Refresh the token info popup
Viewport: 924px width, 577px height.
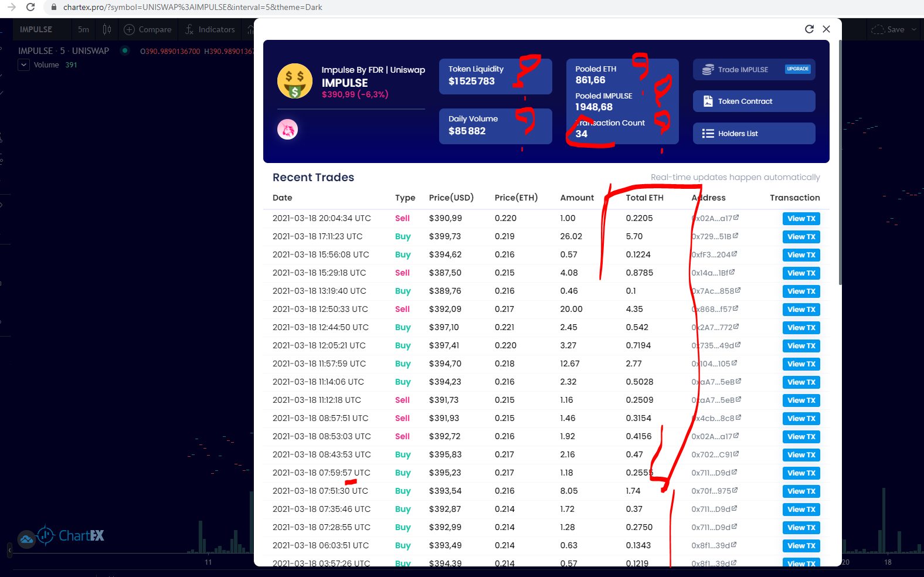pos(809,29)
